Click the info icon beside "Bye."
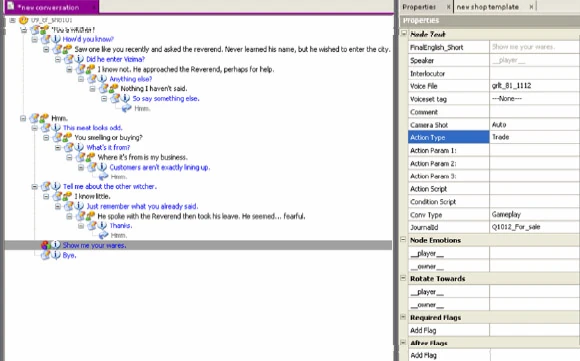This screenshot has height=361, width=580. (56, 255)
